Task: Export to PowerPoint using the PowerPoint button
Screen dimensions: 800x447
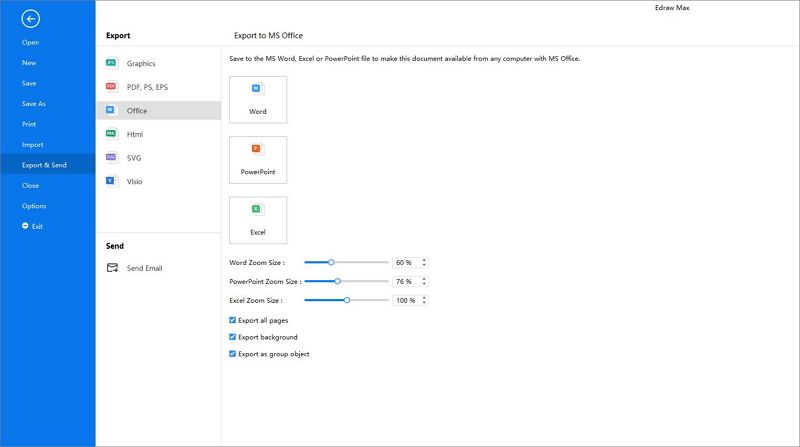Action: click(x=258, y=160)
